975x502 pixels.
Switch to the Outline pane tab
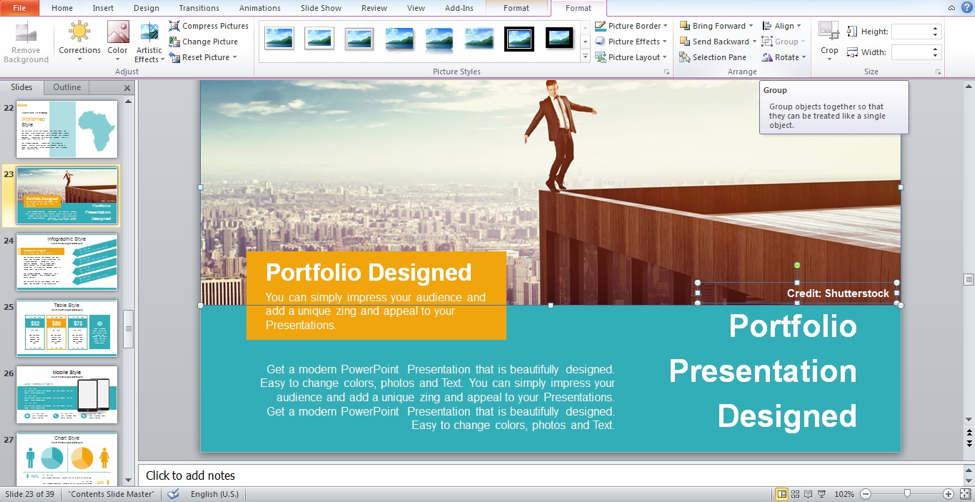[x=67, y=87]
